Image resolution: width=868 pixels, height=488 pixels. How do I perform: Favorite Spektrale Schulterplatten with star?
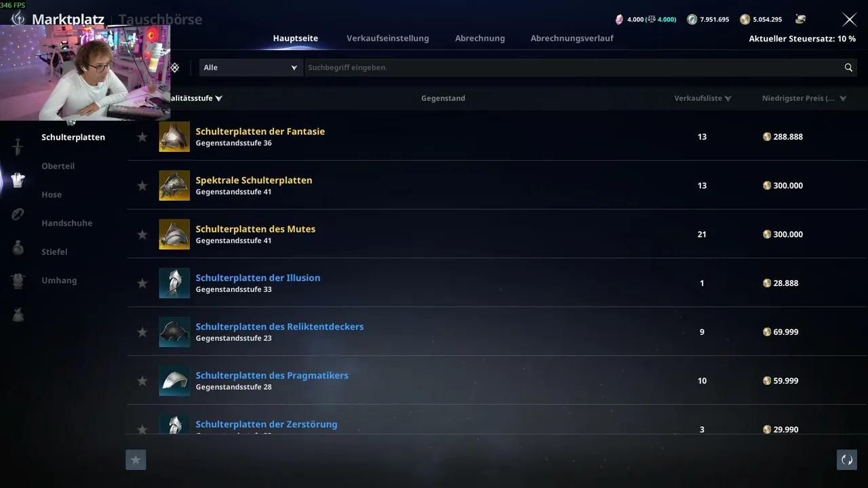[x=142, y=186]
